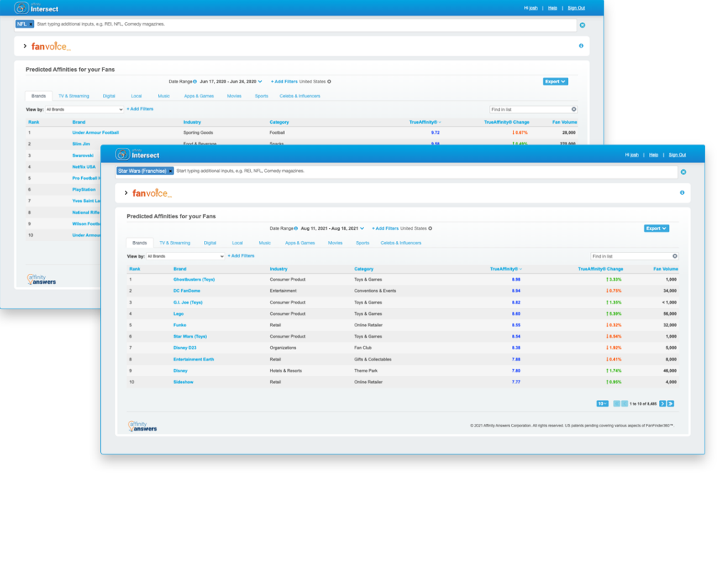Open the Music tab in front window
The width and height of the screenshot is (728, 561).
click(x=264, y=243)
